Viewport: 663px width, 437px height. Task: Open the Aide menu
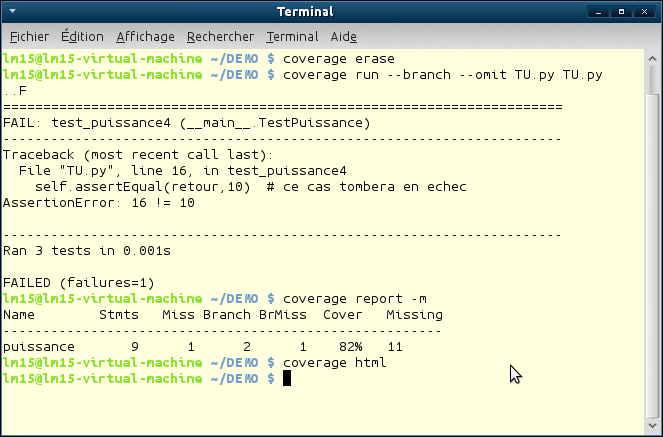[x=343, y=36]
